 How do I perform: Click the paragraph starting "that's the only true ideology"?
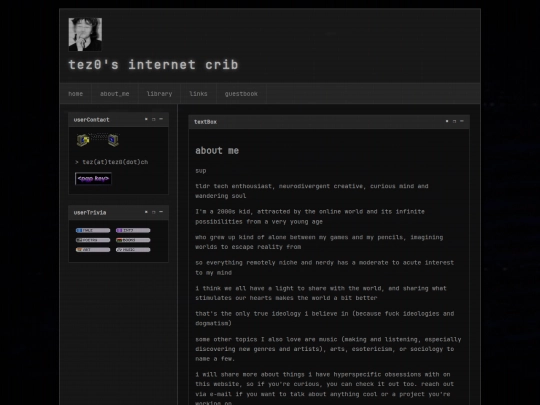coord(324,319)
